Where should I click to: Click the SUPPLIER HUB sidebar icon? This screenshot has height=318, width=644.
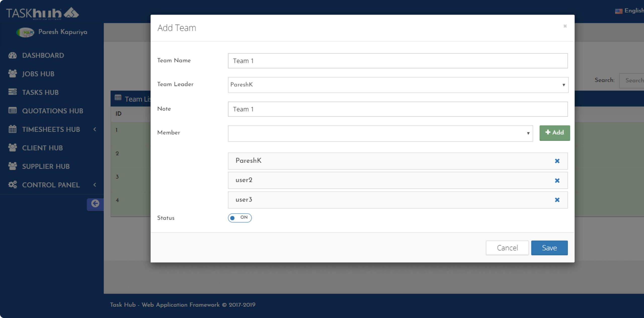pos(13,166)
